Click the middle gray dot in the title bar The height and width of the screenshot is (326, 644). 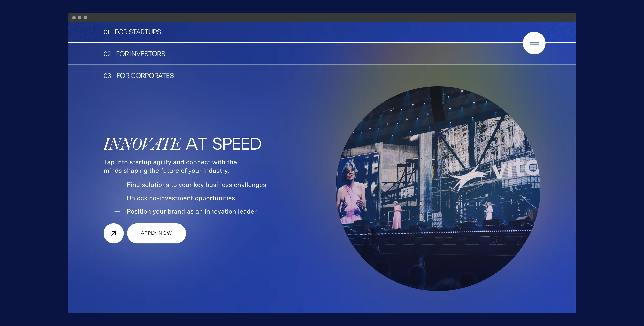click(80, 18)
